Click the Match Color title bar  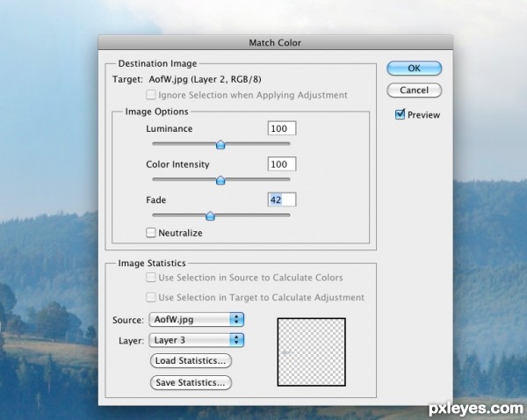click(x=275, y=43)
